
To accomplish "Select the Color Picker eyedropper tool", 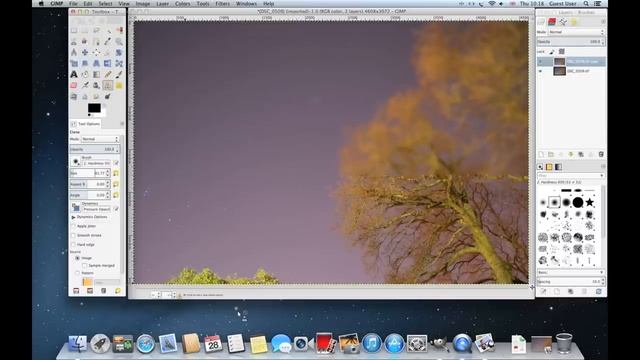I will point(108,41).
